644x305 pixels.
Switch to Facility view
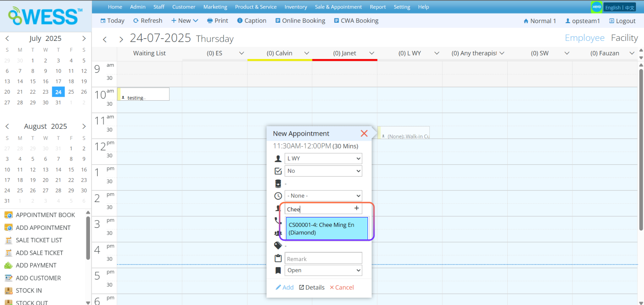624,38
